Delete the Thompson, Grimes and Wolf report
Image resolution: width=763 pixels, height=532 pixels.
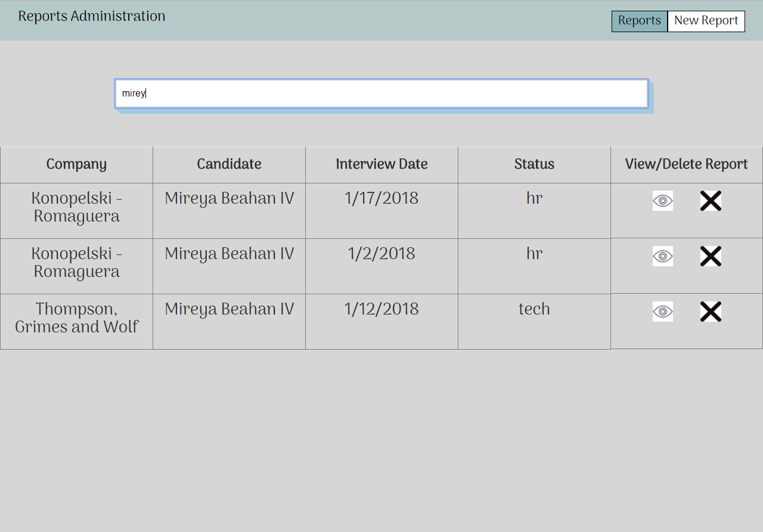pos(711,311)
